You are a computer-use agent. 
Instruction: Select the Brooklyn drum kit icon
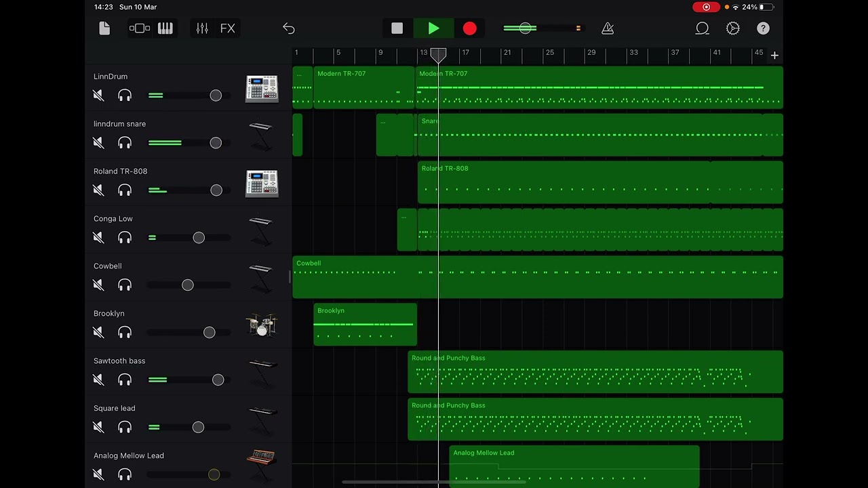[x=262, y=325]
